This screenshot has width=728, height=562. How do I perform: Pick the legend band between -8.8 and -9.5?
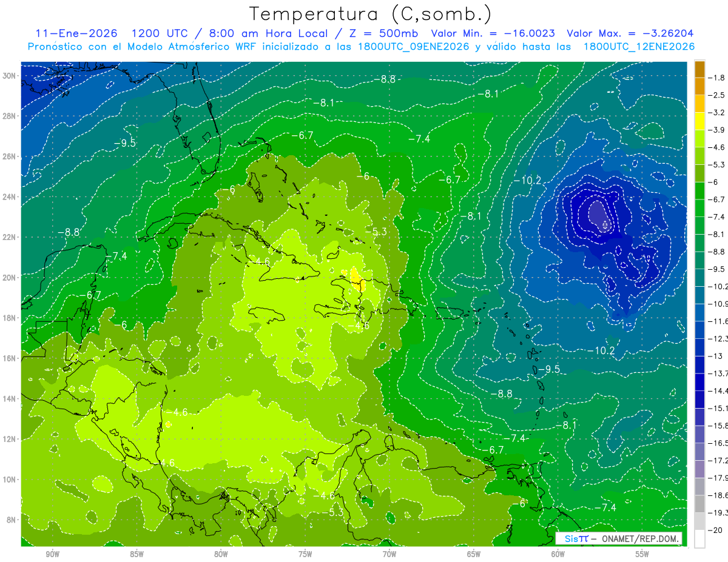699,260
